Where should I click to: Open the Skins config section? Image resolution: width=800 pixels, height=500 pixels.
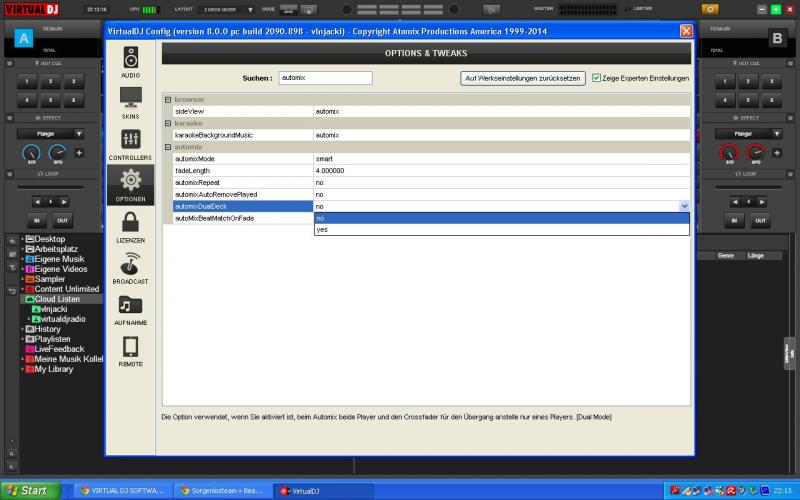pos(131,103)
